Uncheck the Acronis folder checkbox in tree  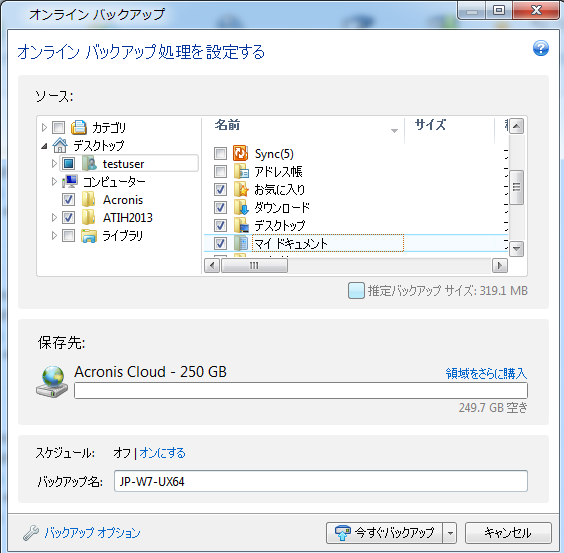point(68,200)
